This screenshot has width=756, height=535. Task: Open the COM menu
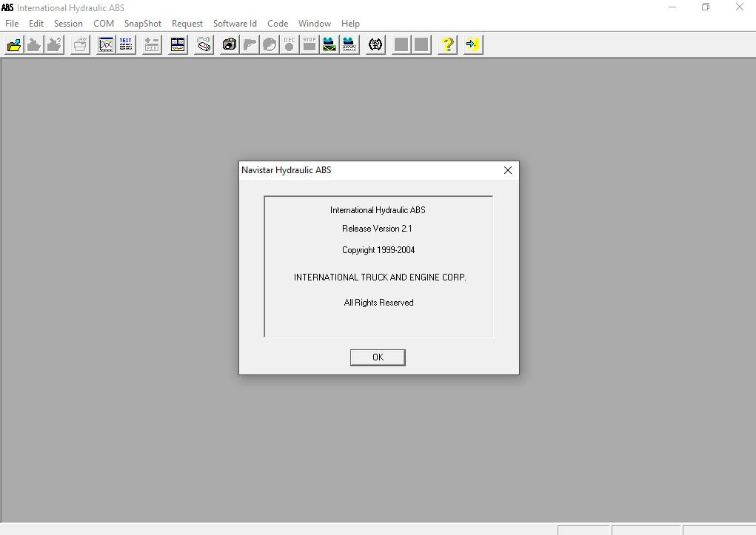pos(104,24)
